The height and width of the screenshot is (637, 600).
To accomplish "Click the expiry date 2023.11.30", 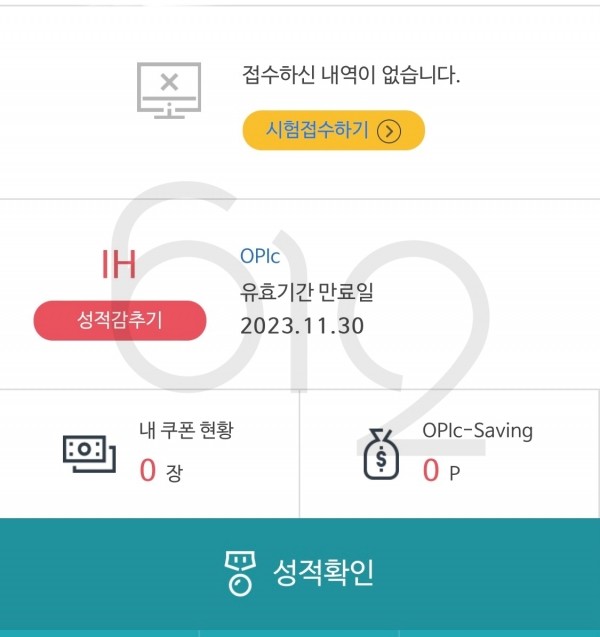I will coord(302,326).
